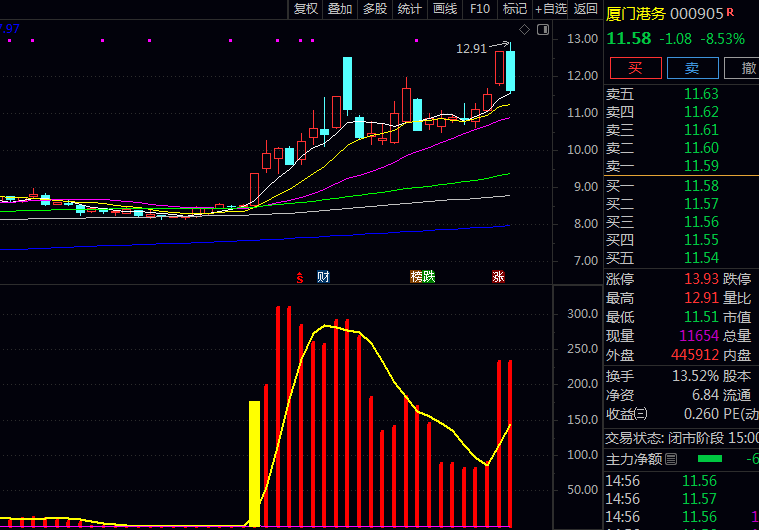
Task: Open the 多股 multi-stock view
Action: [375, 9]
